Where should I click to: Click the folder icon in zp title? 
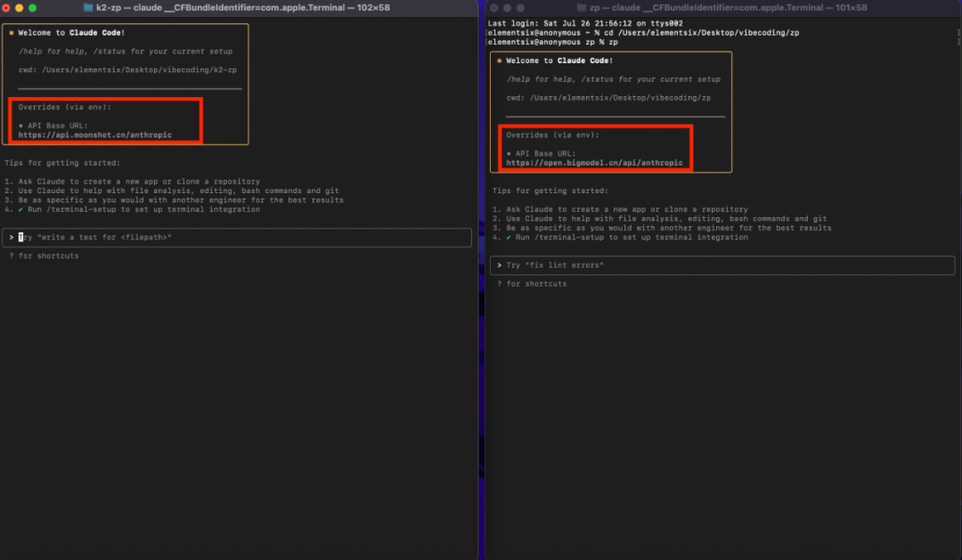pos(581,8)
